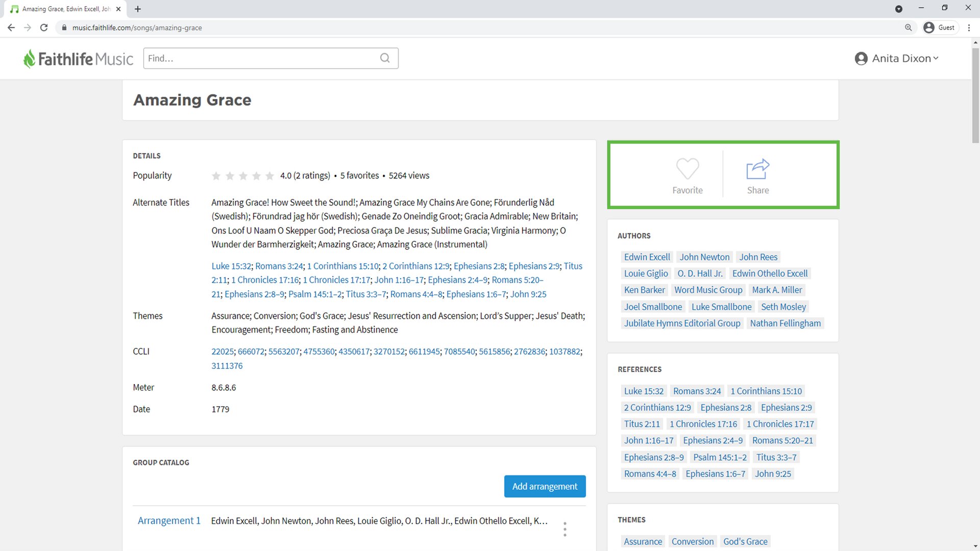The height and width of the screenshot is (551, 980).
Task: Open author Nathan Fellingham tag
Action: 785,323
